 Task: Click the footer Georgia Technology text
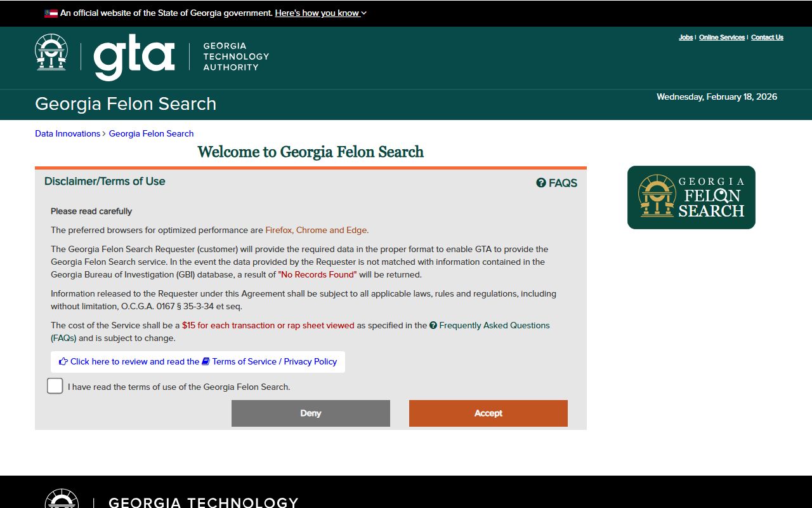203,502
